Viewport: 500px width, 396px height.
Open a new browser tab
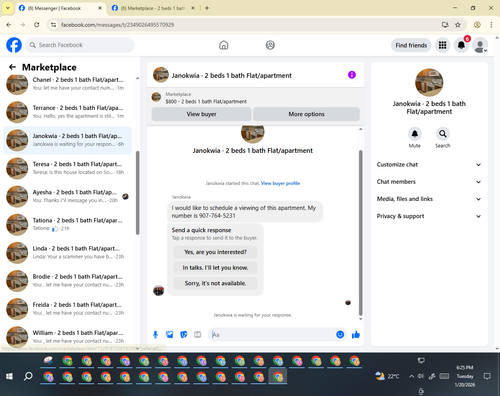click(207, 8)
